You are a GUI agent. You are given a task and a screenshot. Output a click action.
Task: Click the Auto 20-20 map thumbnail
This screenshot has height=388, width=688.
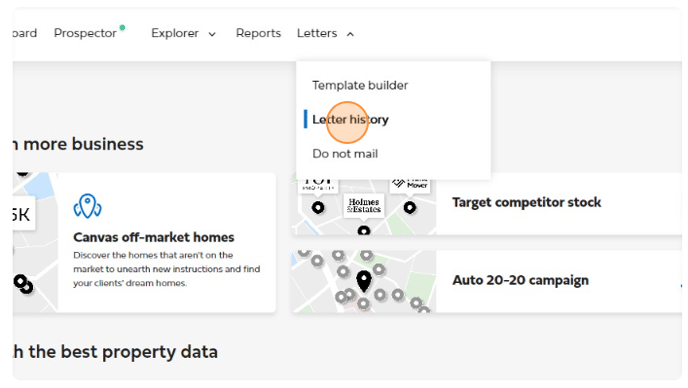[365, 281]
